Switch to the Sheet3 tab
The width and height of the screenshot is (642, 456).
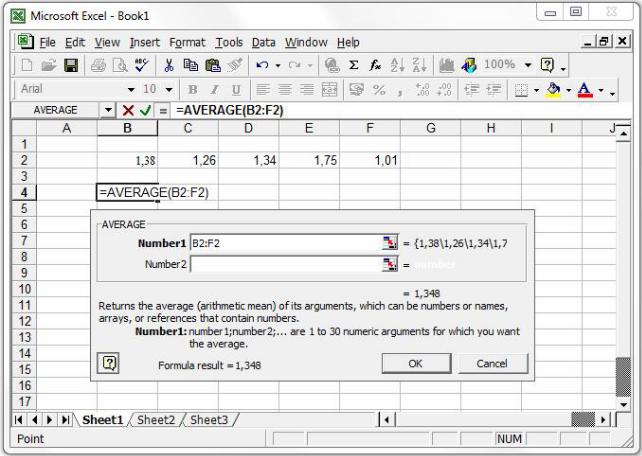pyautogui.click(x=209, y=420)
